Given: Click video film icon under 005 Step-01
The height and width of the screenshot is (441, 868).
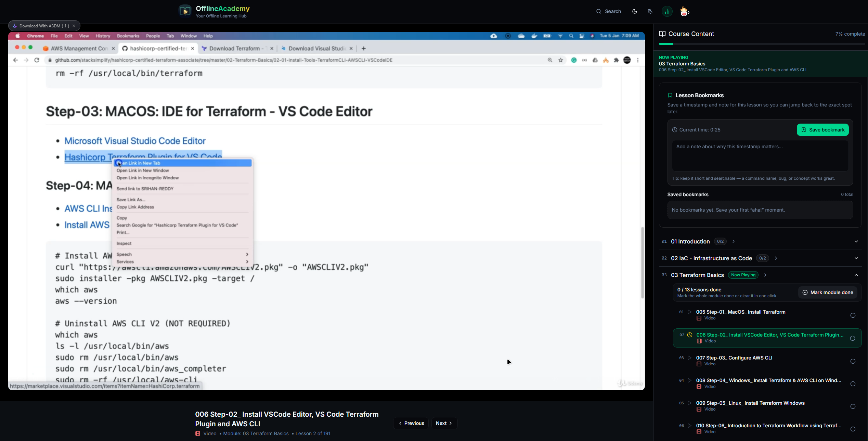Looking at the screenshot, I should coord(699,318).
